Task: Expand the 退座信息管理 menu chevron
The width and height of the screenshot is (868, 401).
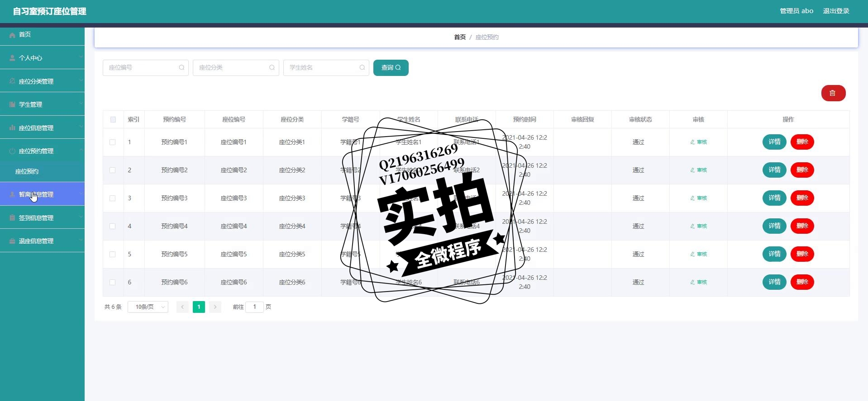Action: point(81,240)
